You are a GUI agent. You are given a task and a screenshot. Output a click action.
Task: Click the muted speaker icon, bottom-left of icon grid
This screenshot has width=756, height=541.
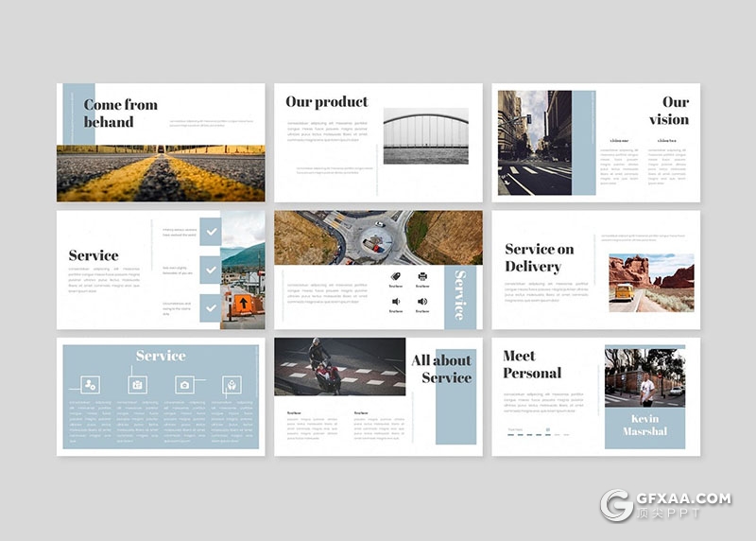point(395,302)
